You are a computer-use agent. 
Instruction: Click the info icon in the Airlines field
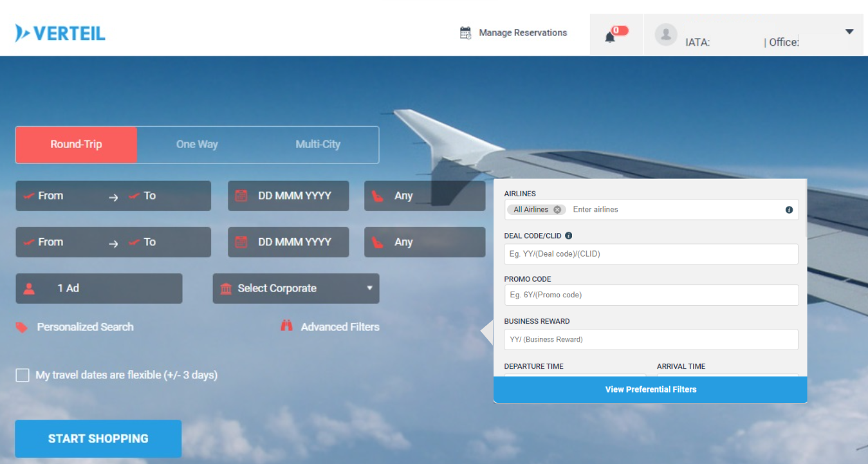coord(790,209)
